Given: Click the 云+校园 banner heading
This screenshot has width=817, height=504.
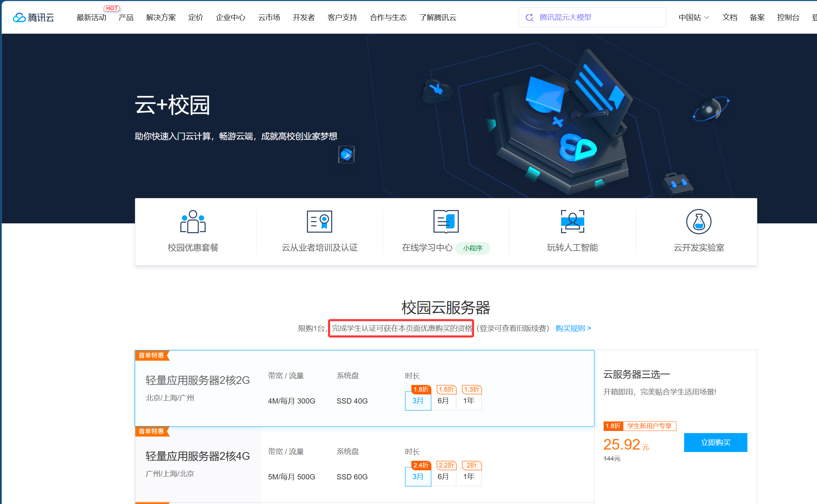Looking at the screenshot, I should (x=172, y=105).
